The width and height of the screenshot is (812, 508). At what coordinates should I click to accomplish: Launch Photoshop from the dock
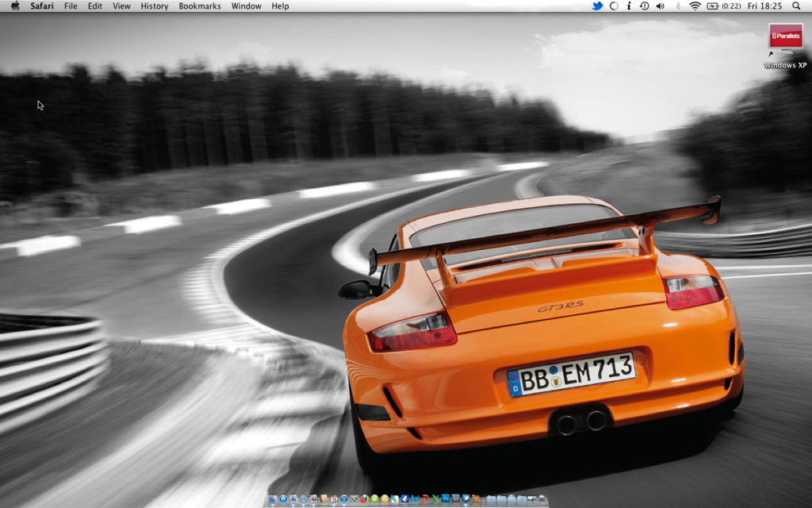point(446,499)
